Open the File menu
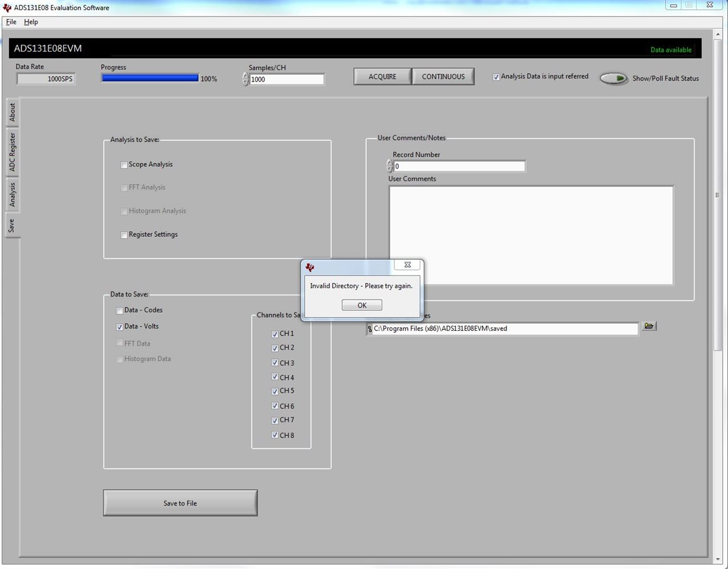 pyautogui.click(x=11, y=22)
